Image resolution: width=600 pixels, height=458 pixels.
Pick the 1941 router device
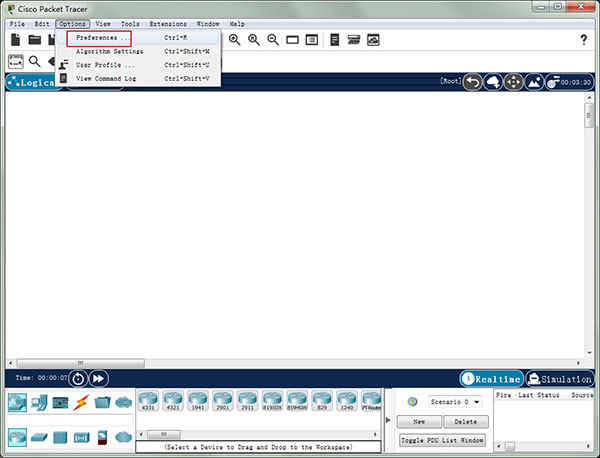pos(198,401)
